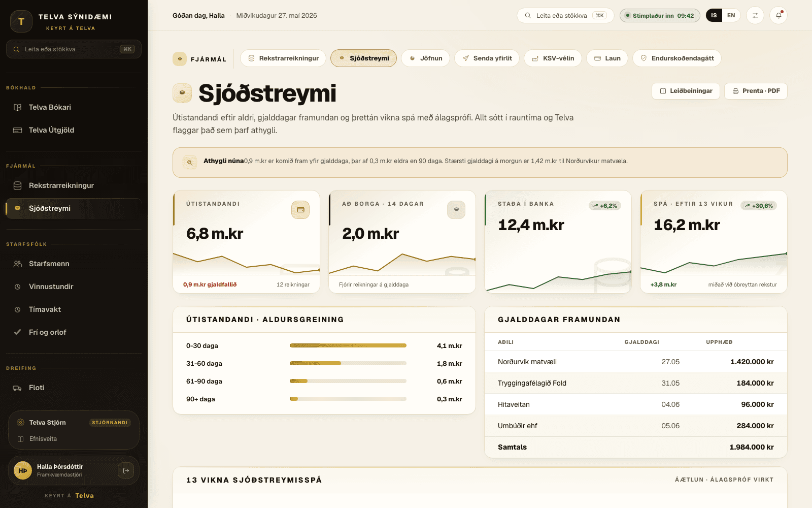Click the 31-60 daga progress bar
Viewport: 812px width, 508px height.
(x=348, y=363)
